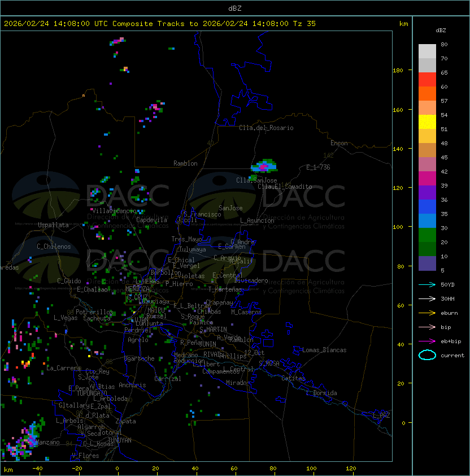Click the 'Villavicencio' map label

tap(114, 211)
